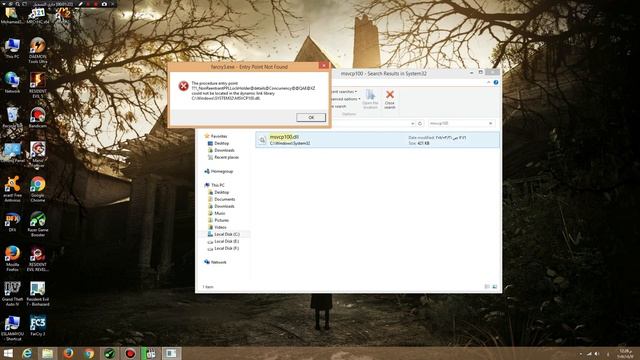Open Firefox from the taskbar

click(69, 353)
